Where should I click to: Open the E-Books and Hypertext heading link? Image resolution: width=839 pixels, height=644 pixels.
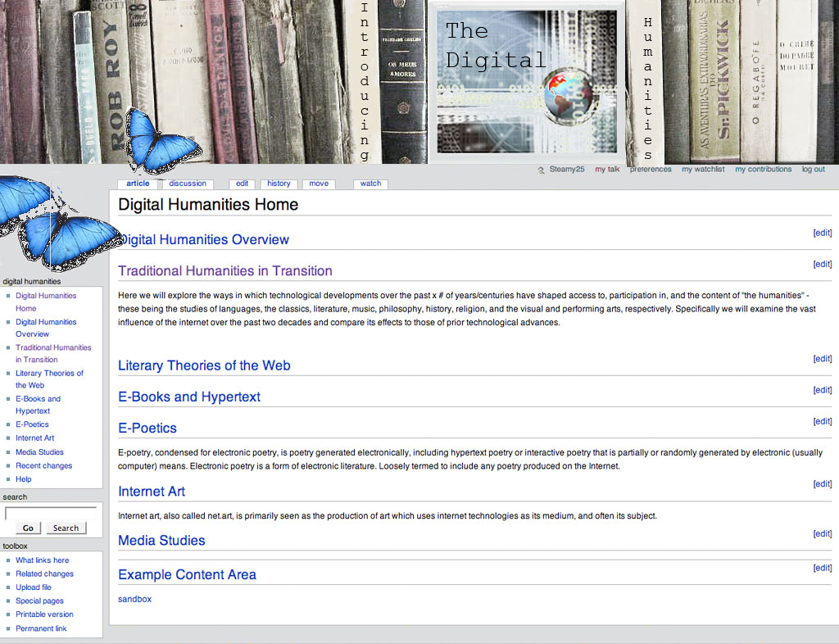[189, 397]
